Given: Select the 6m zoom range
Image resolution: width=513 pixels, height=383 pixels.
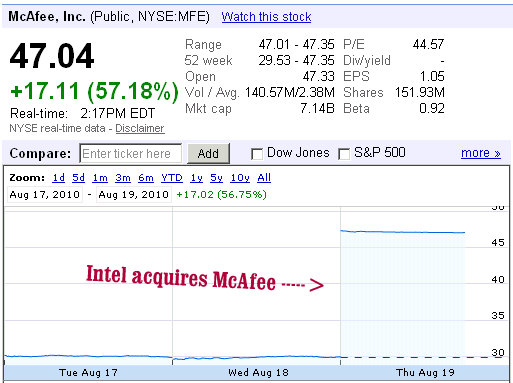Looking at the screenshot, I should [x=146, y=178].
